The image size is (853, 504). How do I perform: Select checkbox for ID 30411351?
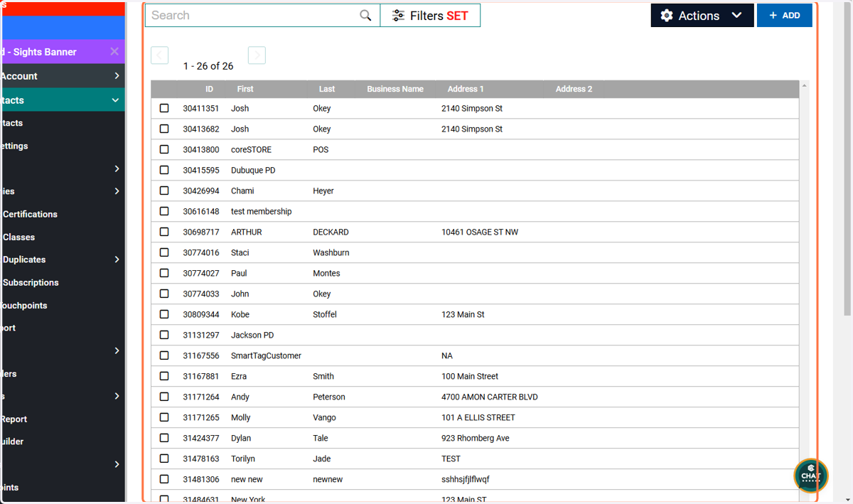point(164,108)
